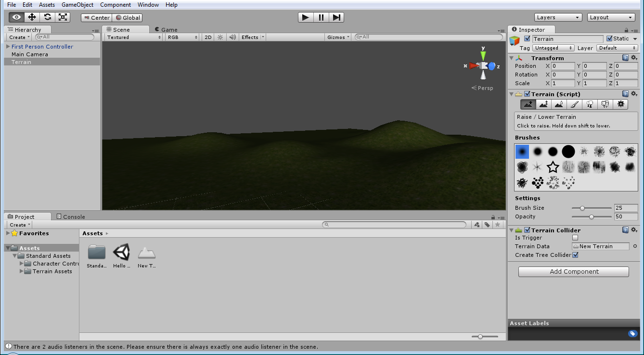This screenshot has width=644, height=355.
Task: Click the red X axis of scene gizmo
Action: point(473,66)
